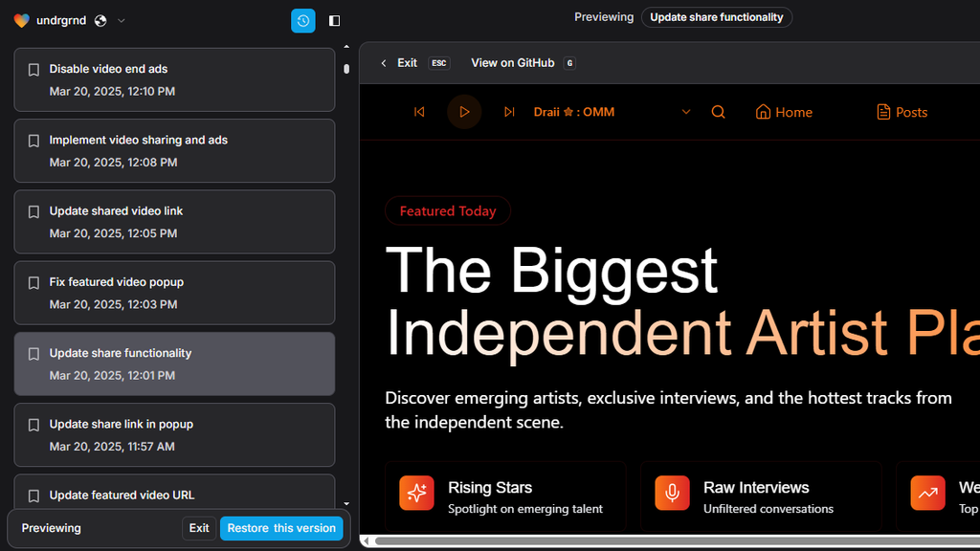Bookmark the Update shared video link version
The width and height of the screenshot is (980, 551).
coord(33,211)
